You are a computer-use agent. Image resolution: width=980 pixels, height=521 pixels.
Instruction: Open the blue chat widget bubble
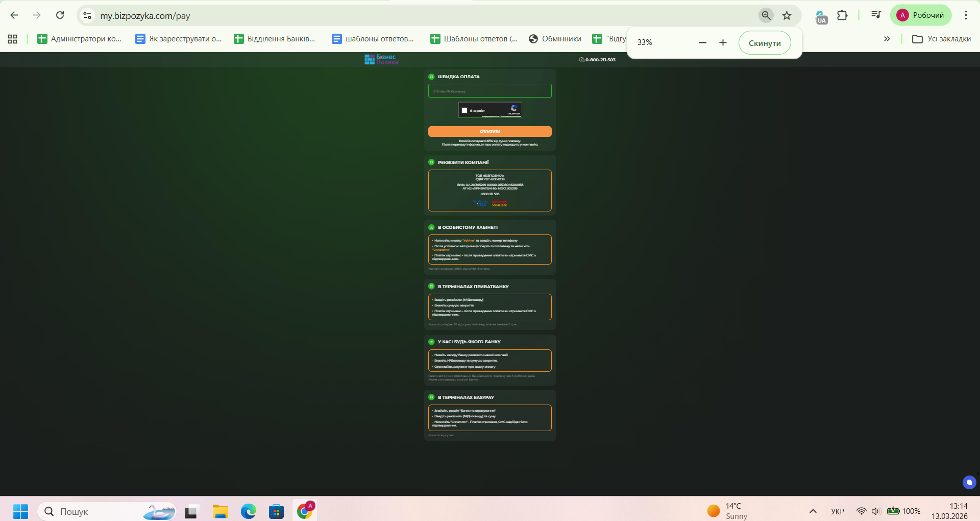tap(969, 482)
